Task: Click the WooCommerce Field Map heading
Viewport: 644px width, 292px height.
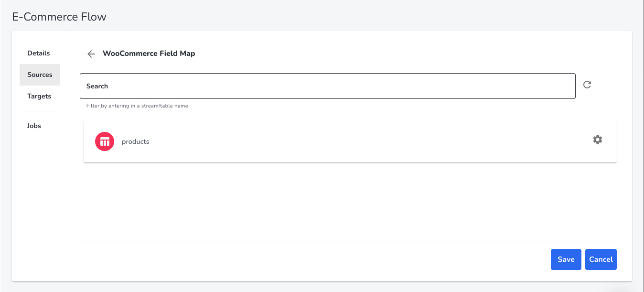Action: pos(149,54)
